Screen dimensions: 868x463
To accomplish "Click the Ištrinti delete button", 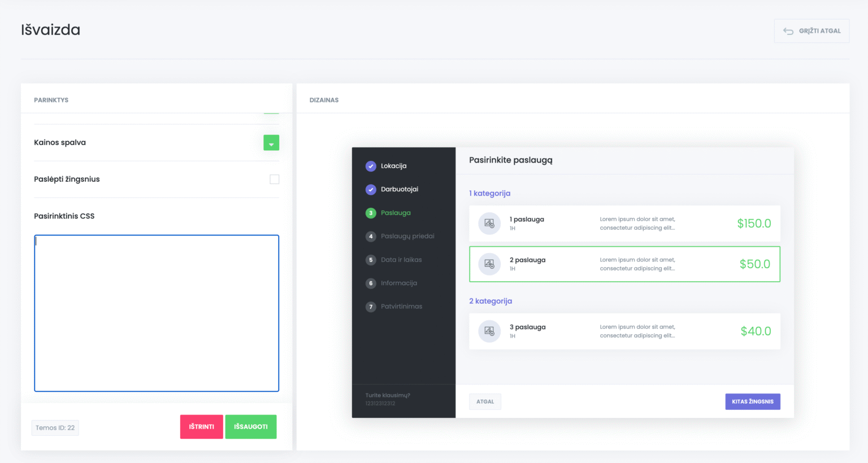I will click(x=202, y=427).
